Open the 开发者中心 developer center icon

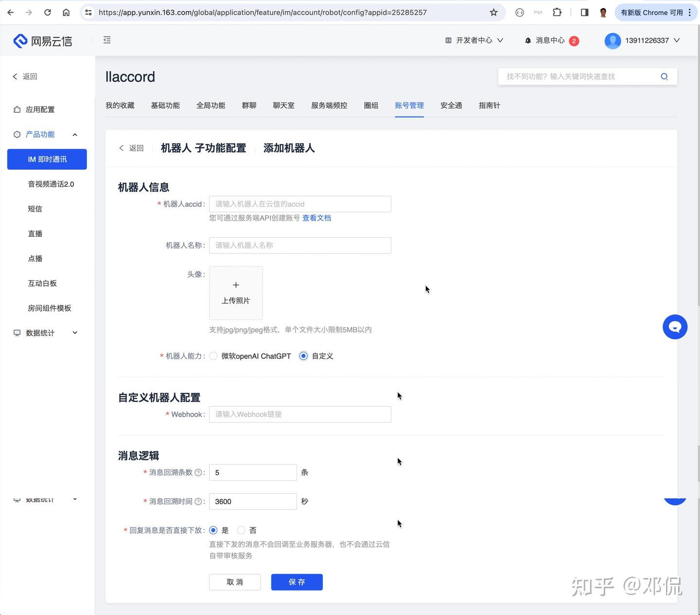pos(448,40)
